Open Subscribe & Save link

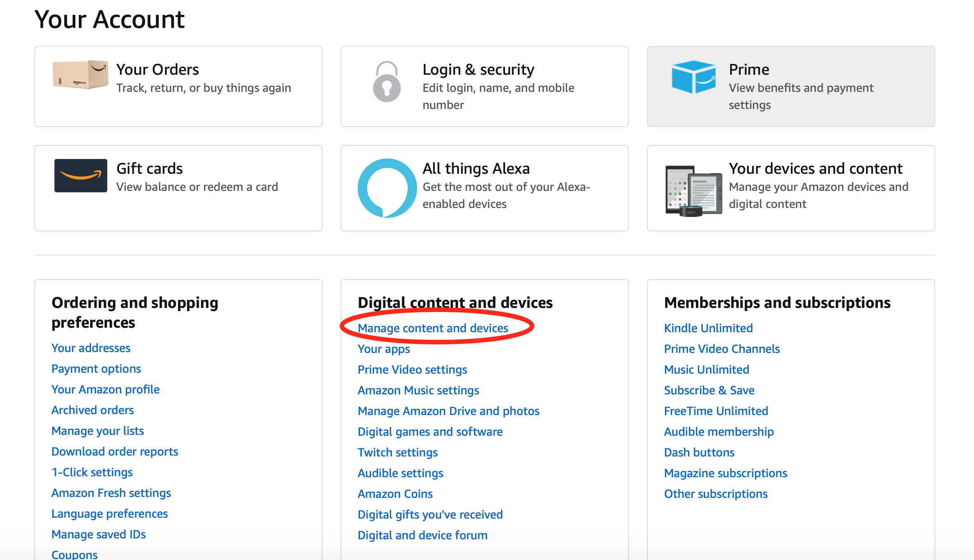pyautogui.click(x=709, y=390)
